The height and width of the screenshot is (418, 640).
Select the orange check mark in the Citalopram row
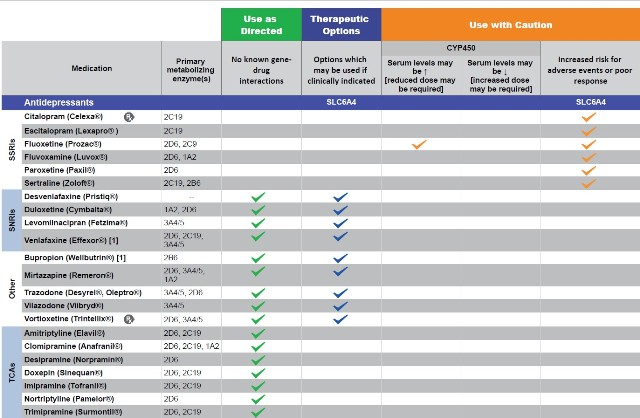[x=588, y=117]
